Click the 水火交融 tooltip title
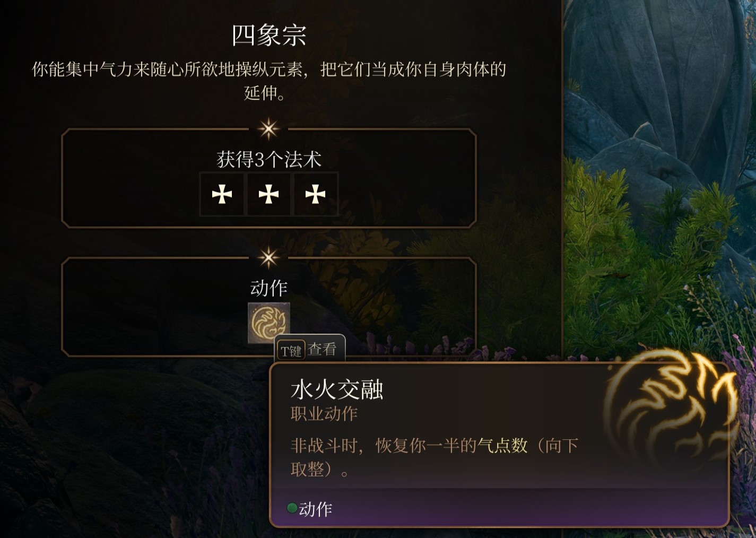 click(x=337, y=390)
